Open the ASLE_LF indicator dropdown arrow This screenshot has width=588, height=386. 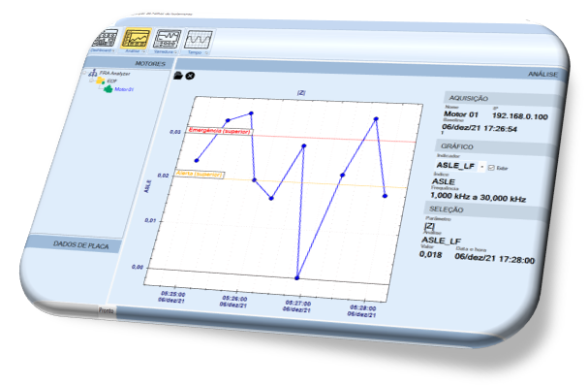tap(481, 167)
